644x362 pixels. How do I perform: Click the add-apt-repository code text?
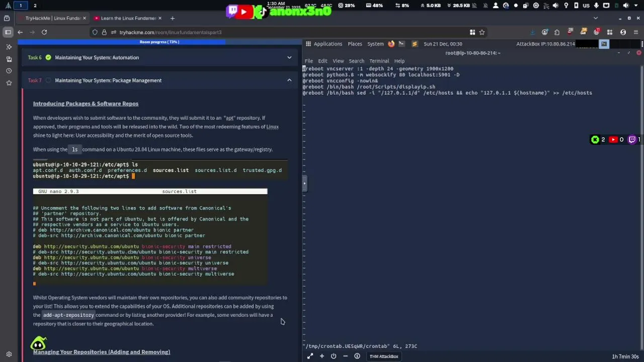(68, 315)
